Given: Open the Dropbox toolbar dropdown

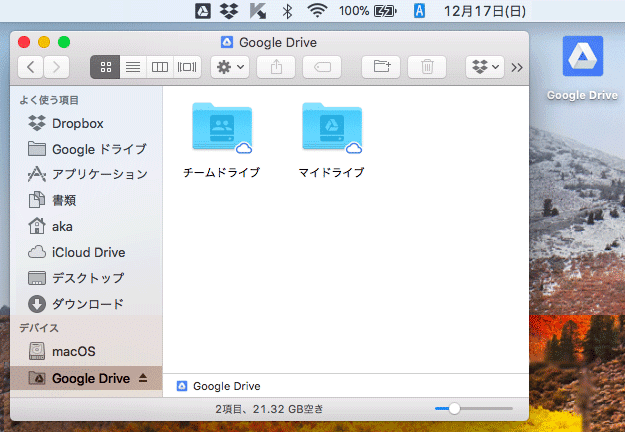Looking at the screenshot, I should pos(485,67).
